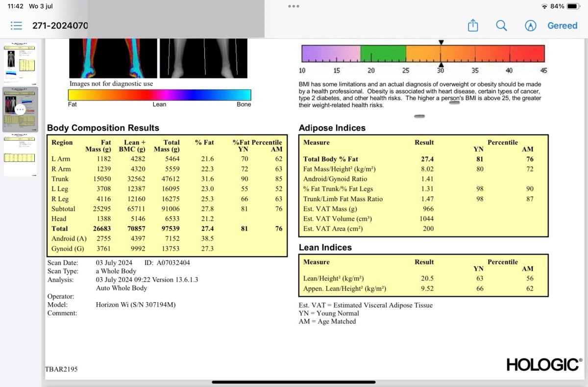Select the third page thumbnail

click(20, 155)
